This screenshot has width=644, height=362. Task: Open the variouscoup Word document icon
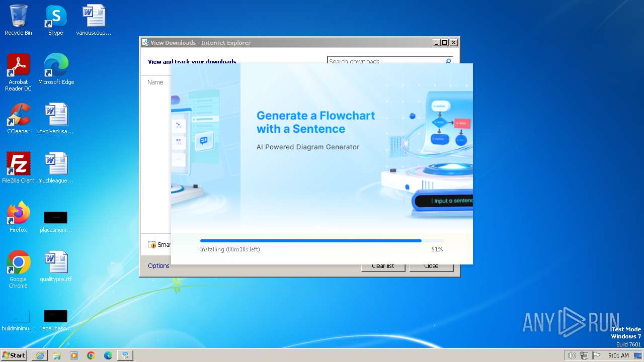[x=94, y=20]
